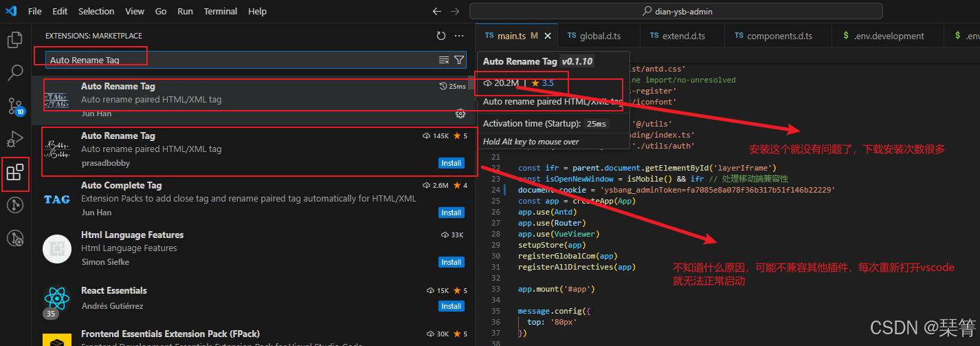Click code line setupStore(app)
980x346 pixels.
point(552,245)
